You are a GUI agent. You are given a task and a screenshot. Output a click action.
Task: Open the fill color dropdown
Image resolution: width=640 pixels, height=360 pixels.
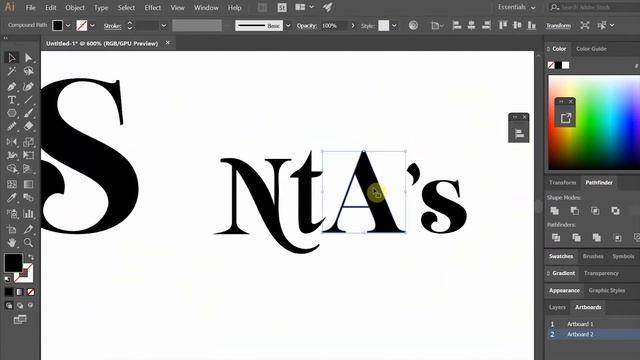(68, 26)
